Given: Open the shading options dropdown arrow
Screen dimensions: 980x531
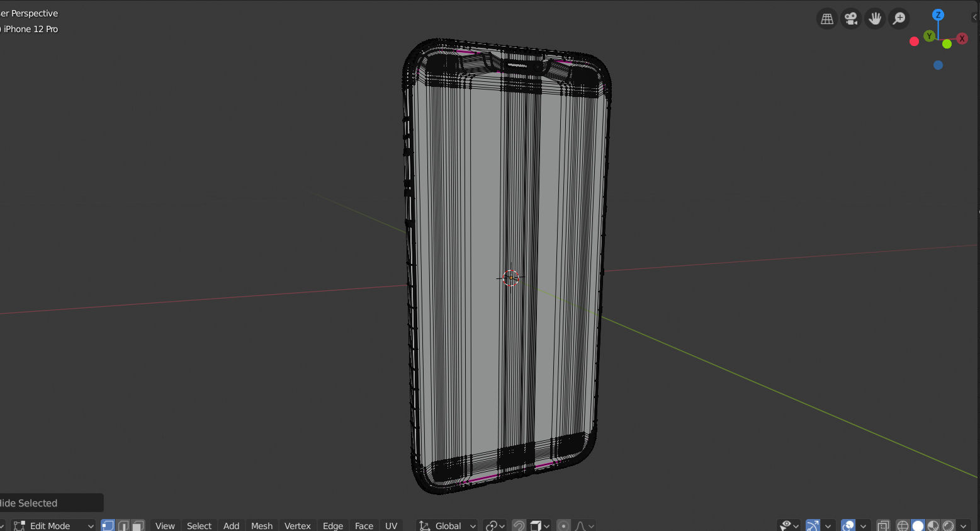Looking at the screenshot, I should (x=964, y=525).
